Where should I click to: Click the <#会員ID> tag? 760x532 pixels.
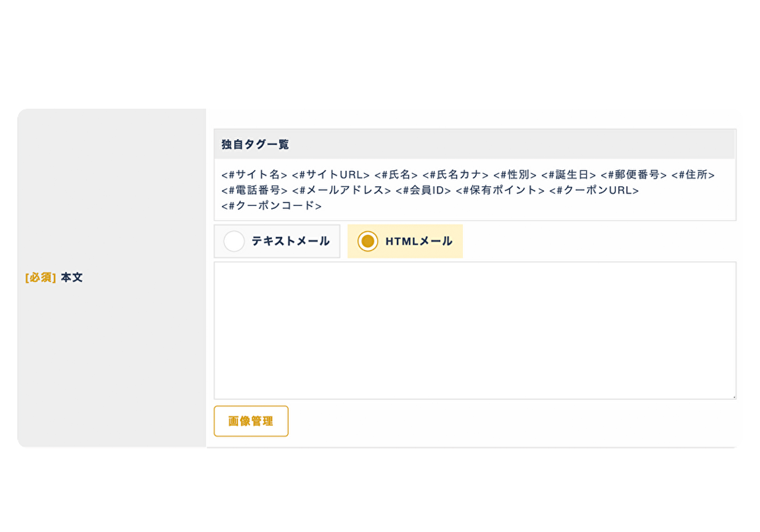click(423, 190)
